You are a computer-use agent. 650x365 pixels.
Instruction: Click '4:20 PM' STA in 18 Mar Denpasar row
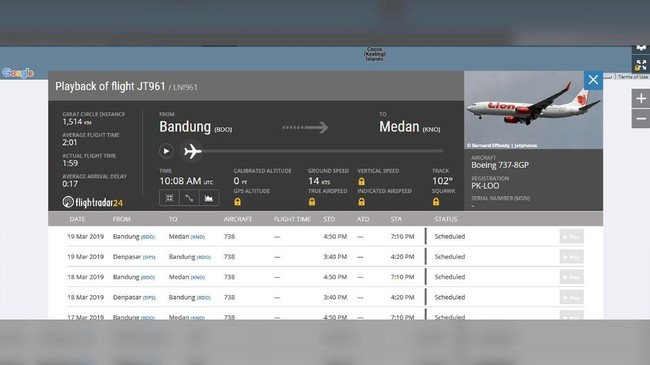click(x=402, y=297)
